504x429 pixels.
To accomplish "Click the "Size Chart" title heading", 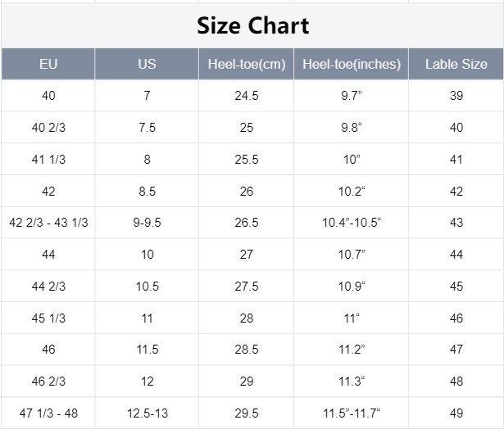I will 252,25.
